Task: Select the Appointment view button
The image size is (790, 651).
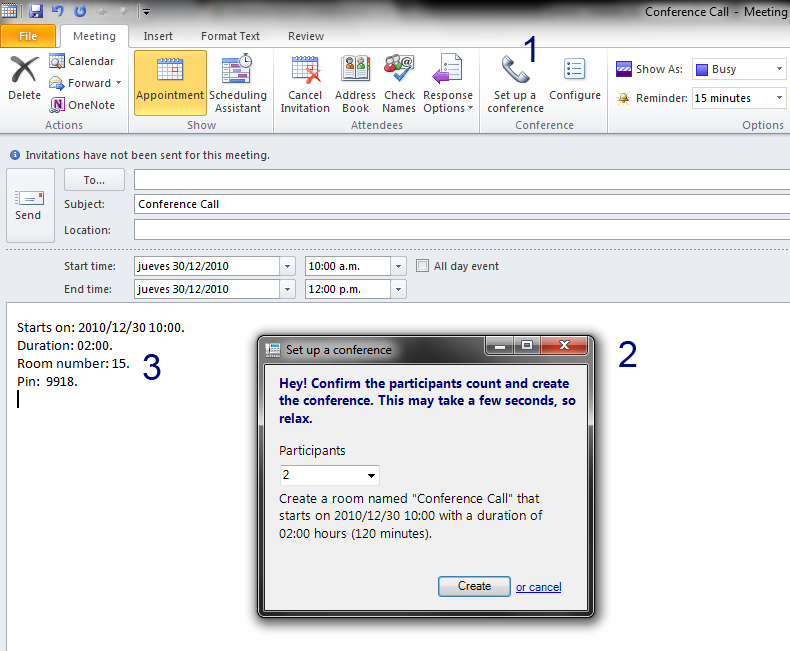Action: [170, 83]
